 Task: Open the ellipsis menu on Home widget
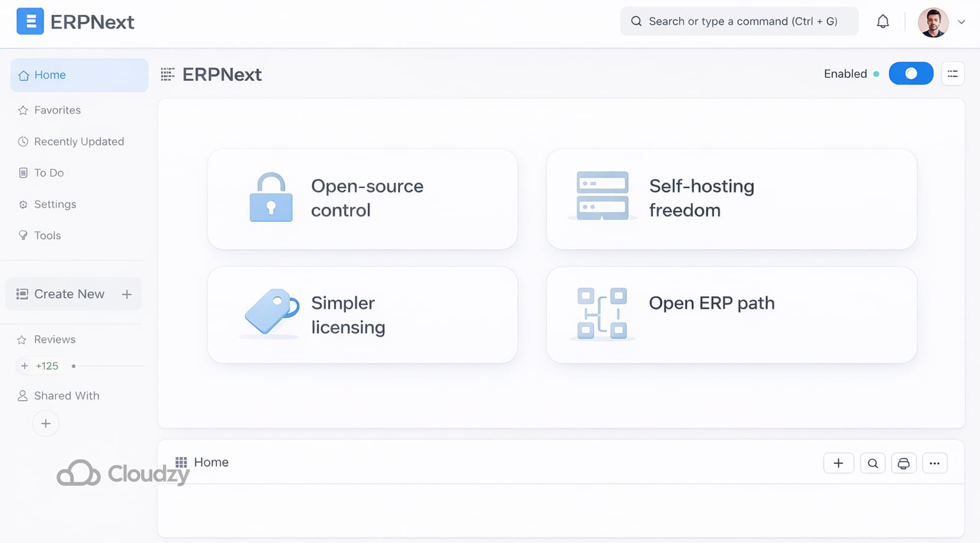(935, 463)
